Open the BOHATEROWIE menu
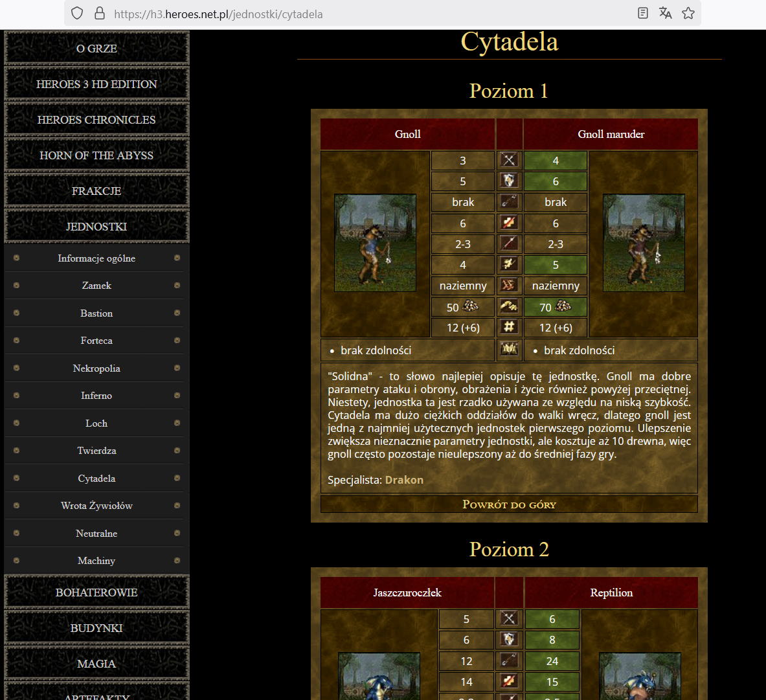The image size is (766, 700). (96, 593)
